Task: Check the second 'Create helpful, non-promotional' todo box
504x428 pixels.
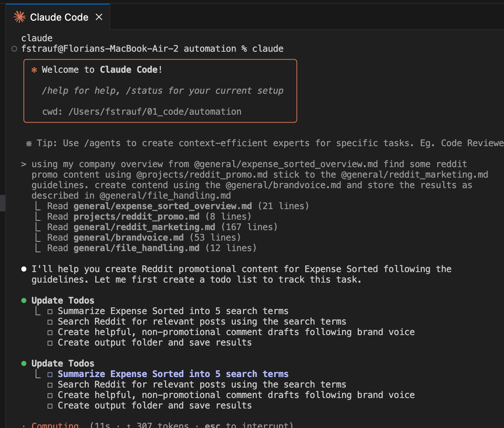Action: (50, 395)
